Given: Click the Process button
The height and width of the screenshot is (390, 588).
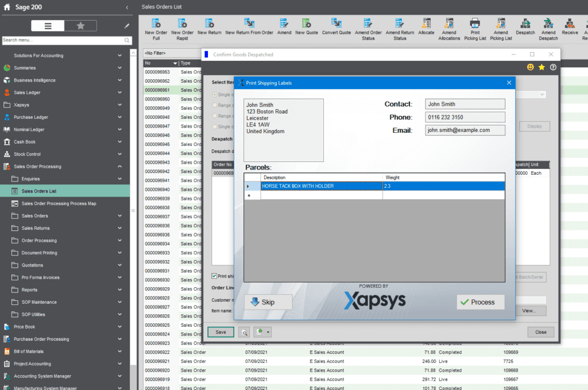Looking at the screenshot, I should (x=481, y=302).
